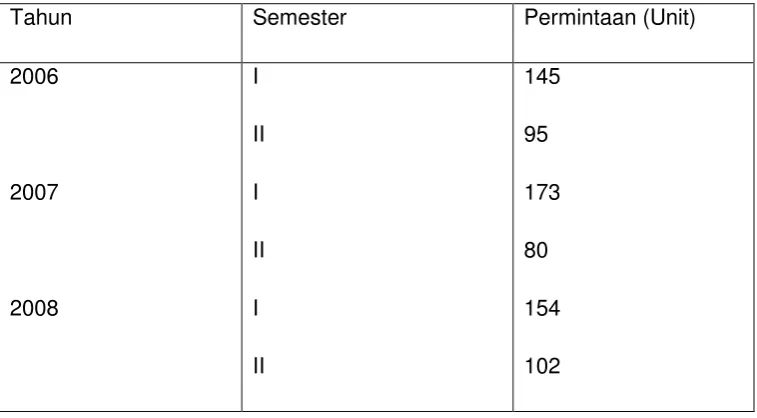Select the demand value 95
Image resolution: width=757 pixels, height=418 pixels.
click(x=536, y=135)
